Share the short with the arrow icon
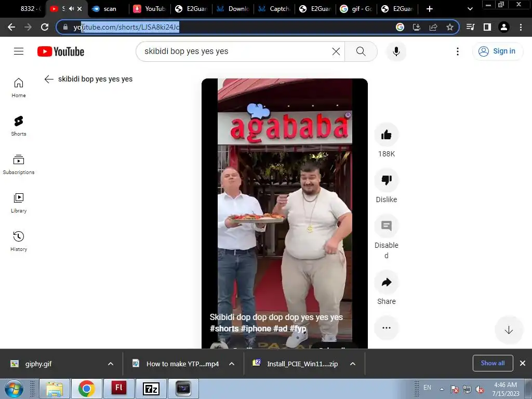The height and width of the screenshot is (399, 532). 386,282
